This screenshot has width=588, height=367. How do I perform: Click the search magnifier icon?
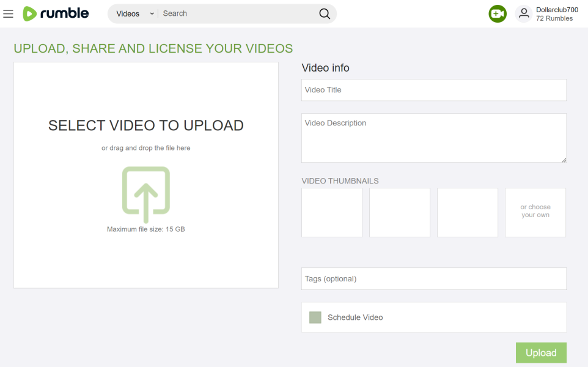click(x=325, y=14)
